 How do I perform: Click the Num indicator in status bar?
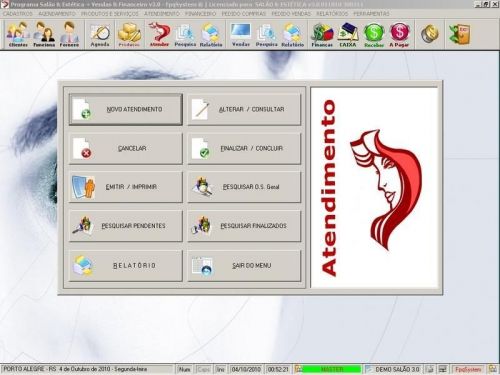tap(184, 369)
